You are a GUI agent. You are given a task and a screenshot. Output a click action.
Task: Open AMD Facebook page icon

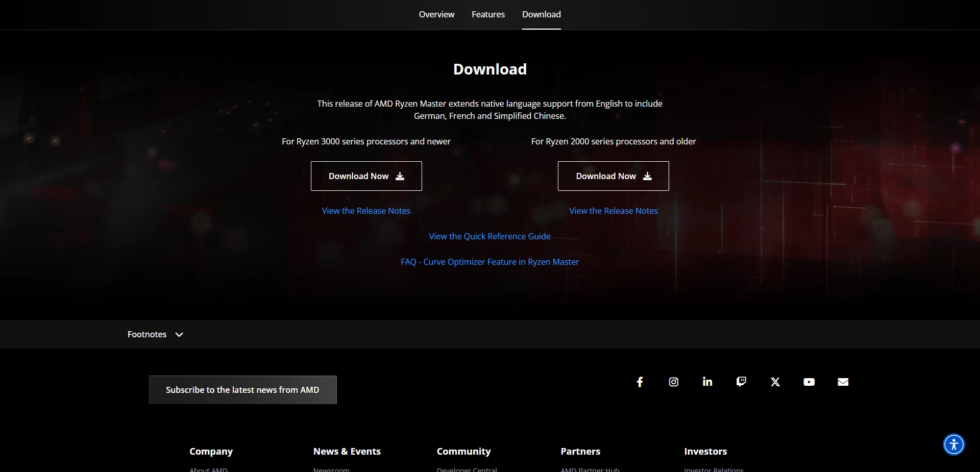[640, 382]
